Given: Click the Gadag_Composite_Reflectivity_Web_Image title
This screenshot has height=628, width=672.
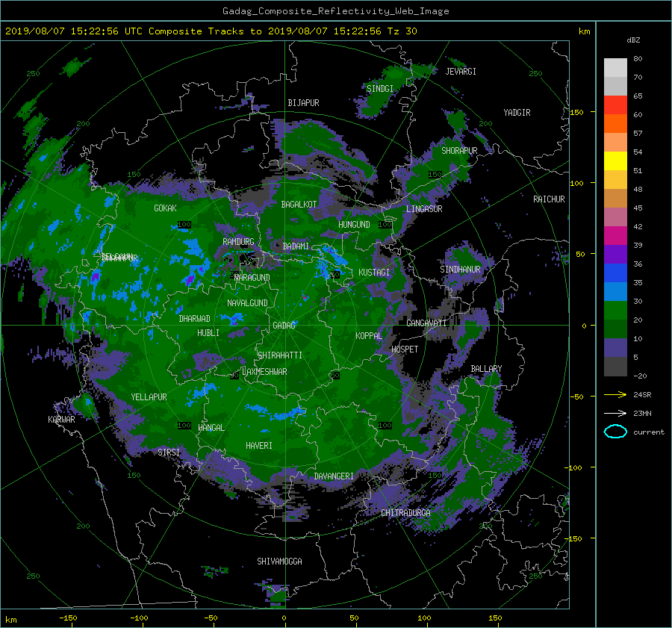Looking at the screenshot, I should point(335,11).
